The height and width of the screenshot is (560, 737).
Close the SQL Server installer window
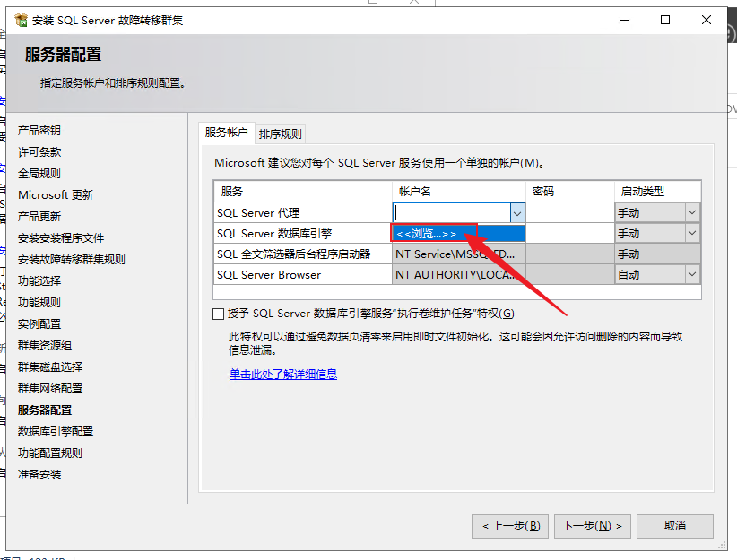point(706,21)
